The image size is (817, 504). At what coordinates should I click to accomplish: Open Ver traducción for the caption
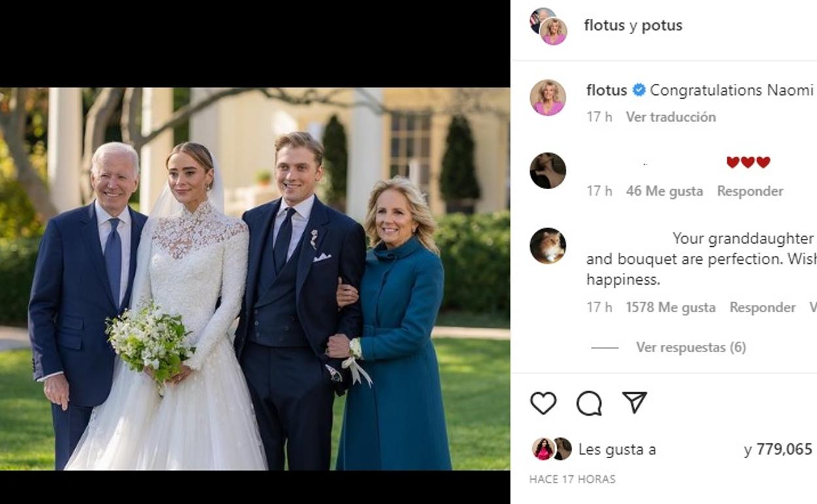pyautogui.click(x=670, y=117)
